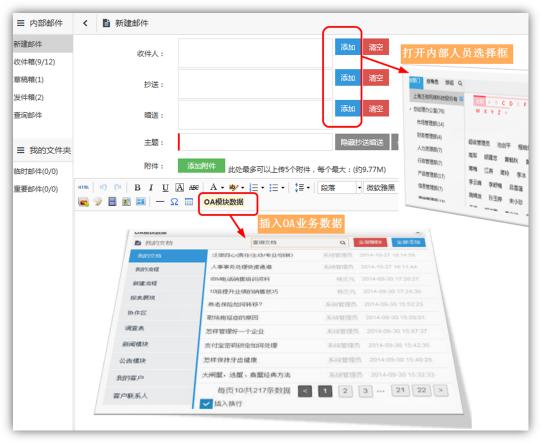Open the line spacing dropdown
The width and height of the screenshot is (541, 443).
tap(303, 187)
